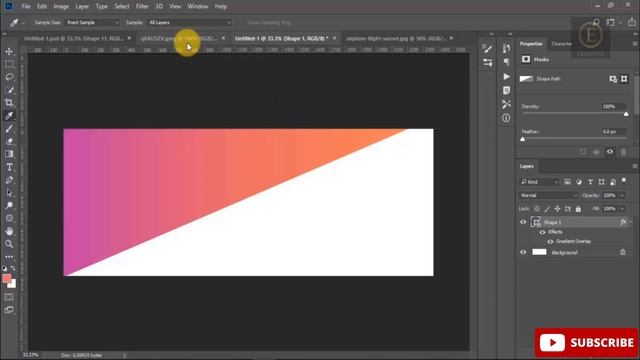Hide the Shape 1 layer
The height and width of the screenshot is (360, 640).
(x=523, y=222)
